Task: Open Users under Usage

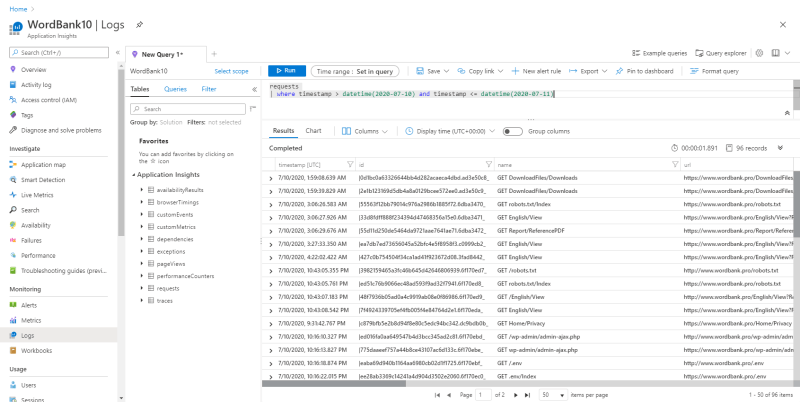Action: [29, 385]
